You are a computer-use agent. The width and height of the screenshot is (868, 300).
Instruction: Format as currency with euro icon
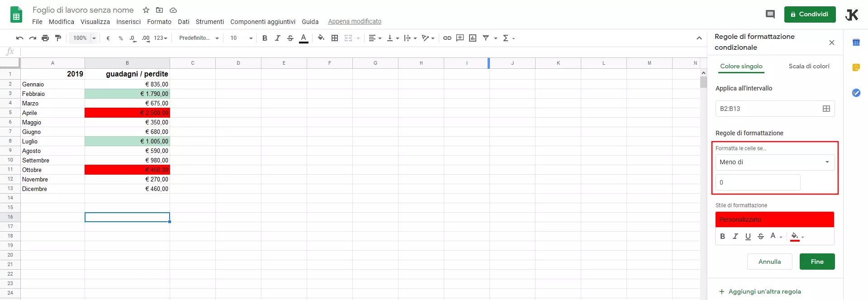click(x=108, y=38)
